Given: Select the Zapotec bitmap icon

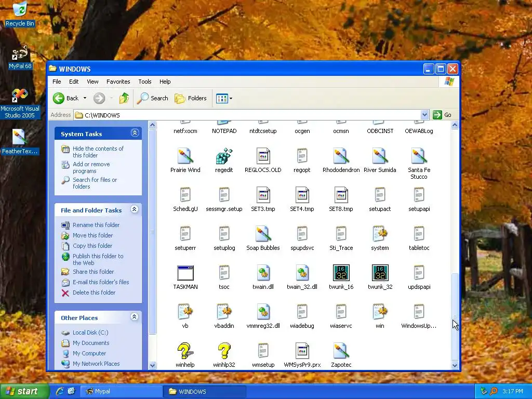Looking at the screenshot, I should pos(341,351).
